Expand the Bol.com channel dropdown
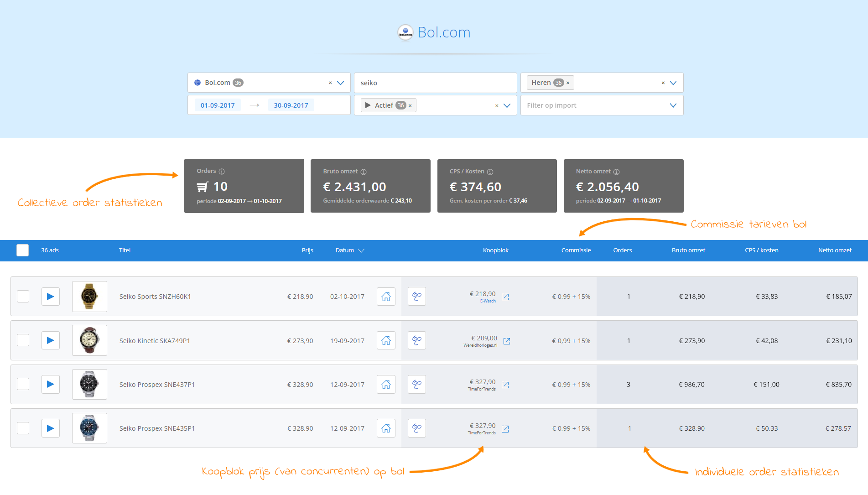The height and width of the screenshot is (495, 868). click(340, 83)
